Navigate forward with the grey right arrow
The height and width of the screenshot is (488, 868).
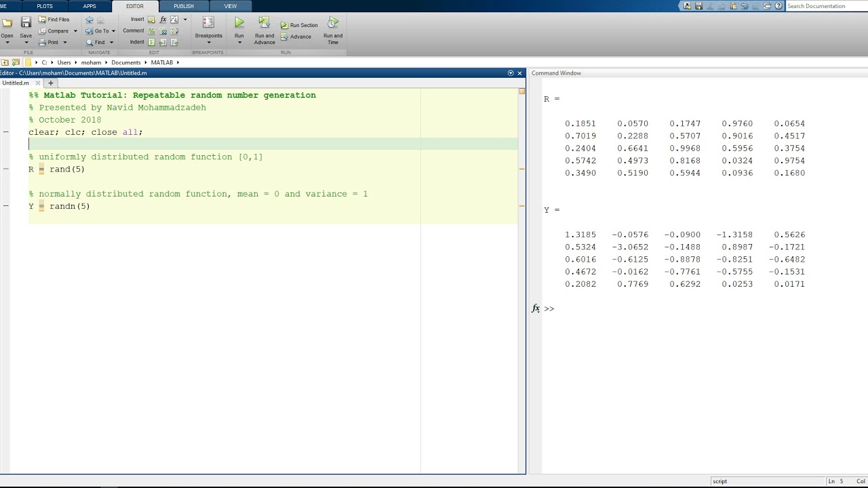[x=101, y=20]
